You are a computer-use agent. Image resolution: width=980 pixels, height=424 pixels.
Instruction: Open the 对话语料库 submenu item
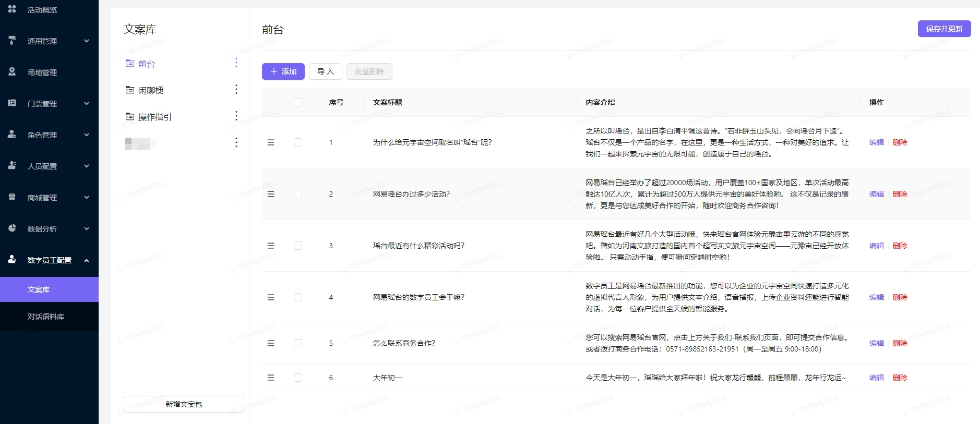coord(49,317)
